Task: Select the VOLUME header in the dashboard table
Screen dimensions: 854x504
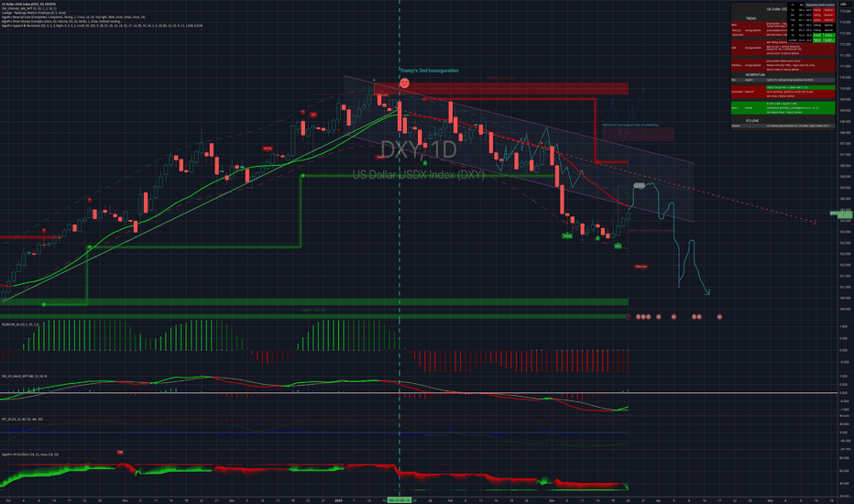Action: point(752,120)
